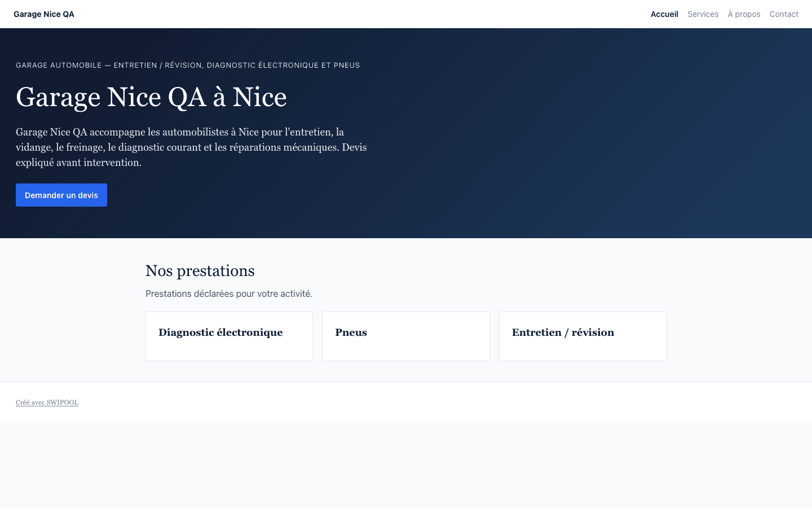Click the Garage Nice QA à Nice heading
This screenshot has width=812, height=508.
click(x=151, y=97)
